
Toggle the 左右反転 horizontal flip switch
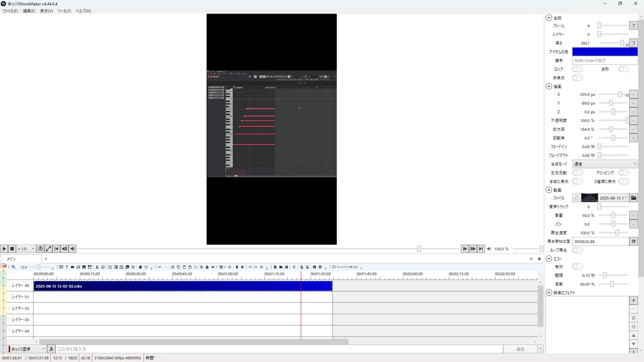[577, 173]
